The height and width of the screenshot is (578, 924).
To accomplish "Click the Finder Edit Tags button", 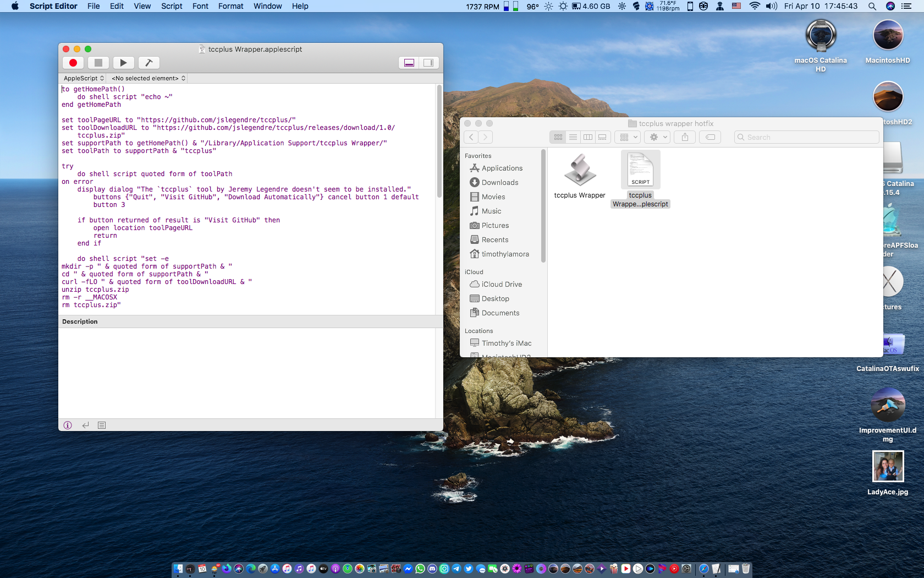I will [x=711, y=137].
